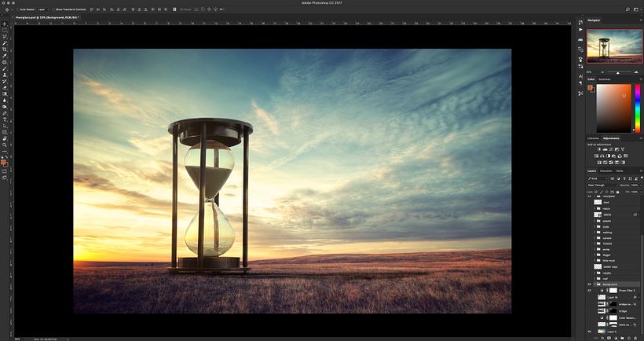
Task: Open the search icon in options bar
Action: click(x=628, y=9)
